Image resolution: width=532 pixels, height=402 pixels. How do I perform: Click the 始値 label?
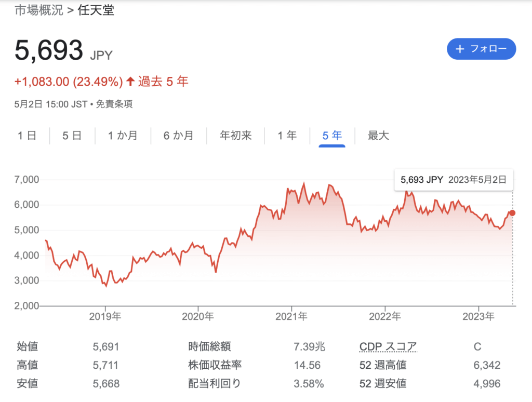[28, 346]
